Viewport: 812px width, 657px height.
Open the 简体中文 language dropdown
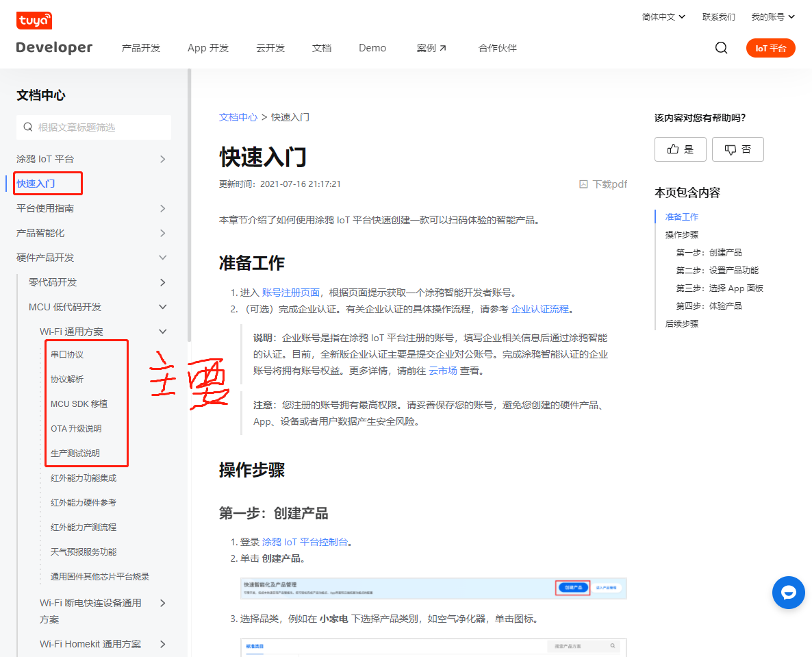(x=663, y=17)
